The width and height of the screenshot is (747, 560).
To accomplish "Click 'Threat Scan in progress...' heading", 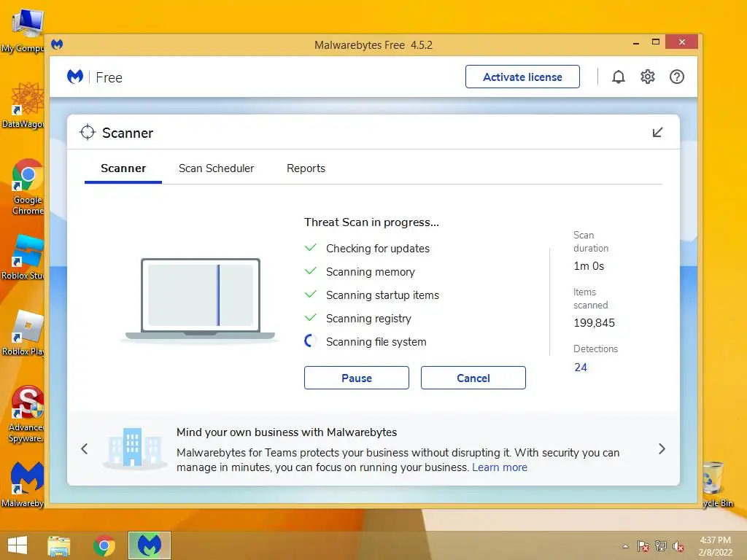I will pyautogui.click(x=371, y=222).
